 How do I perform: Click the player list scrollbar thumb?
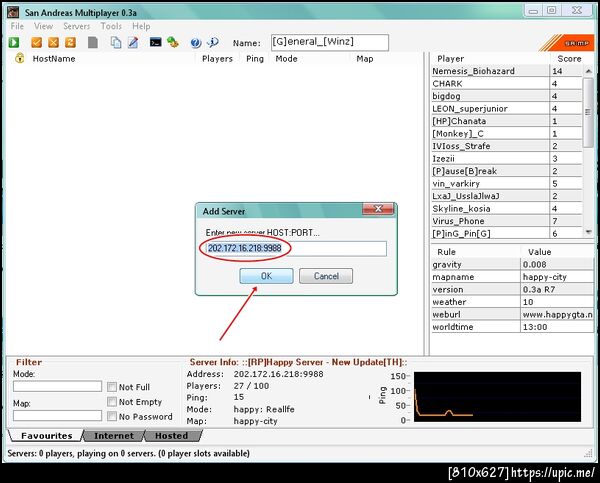(588, 112)
